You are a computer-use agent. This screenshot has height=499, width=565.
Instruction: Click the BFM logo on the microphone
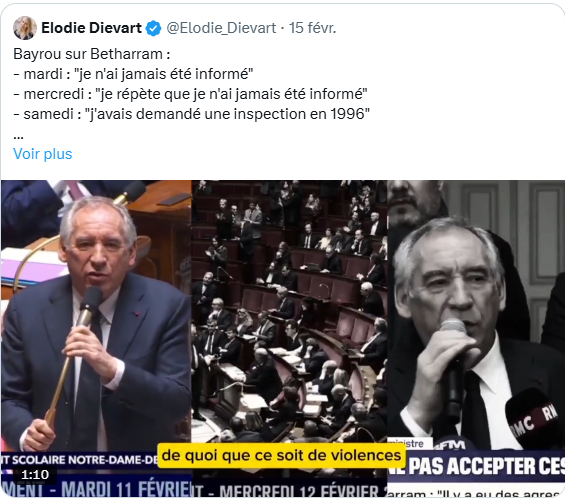[452, 445]
